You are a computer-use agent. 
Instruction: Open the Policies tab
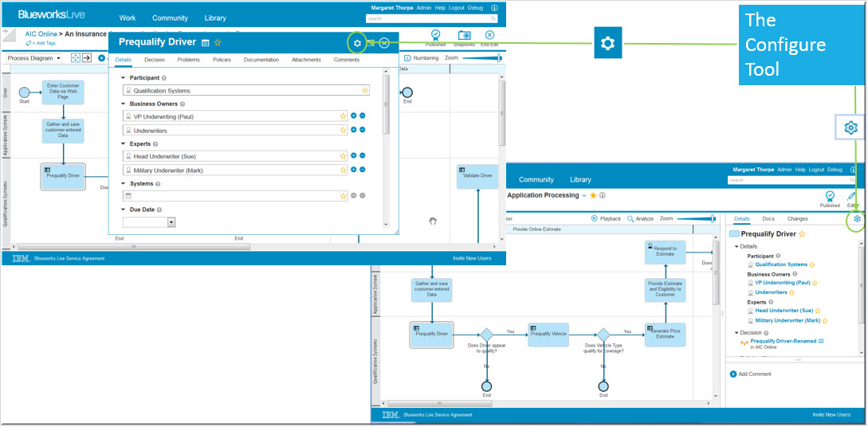[222, 60]
